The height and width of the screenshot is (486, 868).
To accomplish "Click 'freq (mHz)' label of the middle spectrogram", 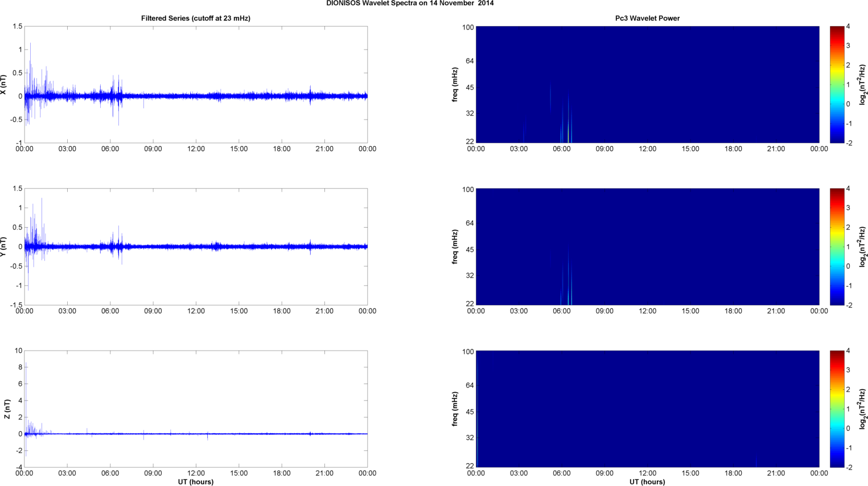I will click(x=455, y=246).
